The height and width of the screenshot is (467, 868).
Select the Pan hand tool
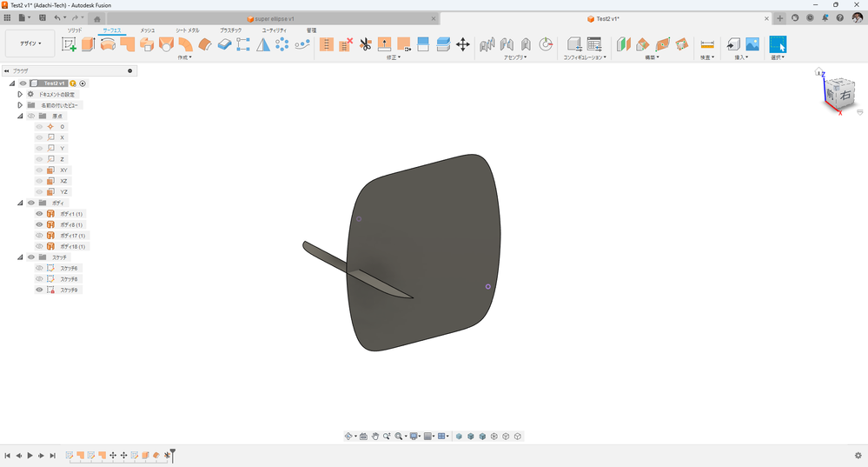[x=374, y=437]
